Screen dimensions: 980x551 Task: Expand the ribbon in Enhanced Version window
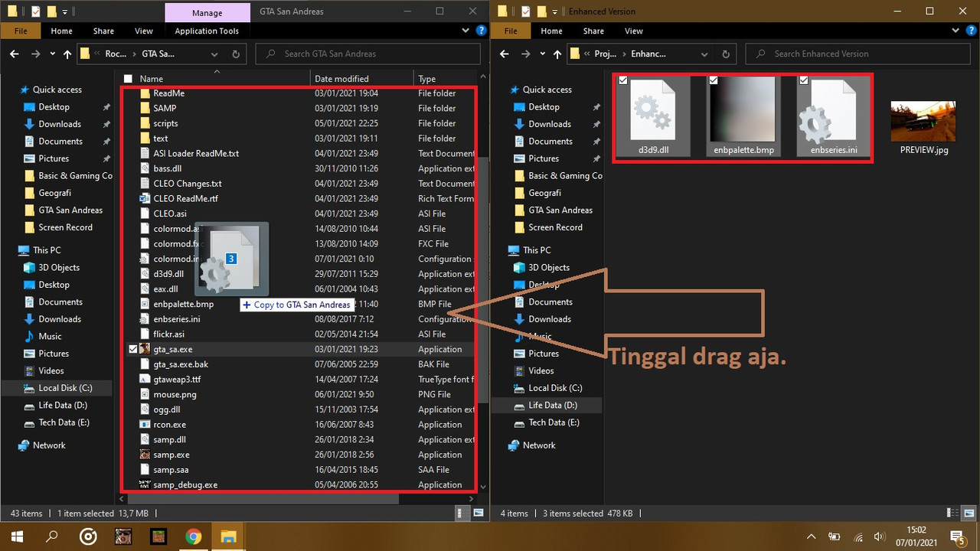[x=957, y=31]
